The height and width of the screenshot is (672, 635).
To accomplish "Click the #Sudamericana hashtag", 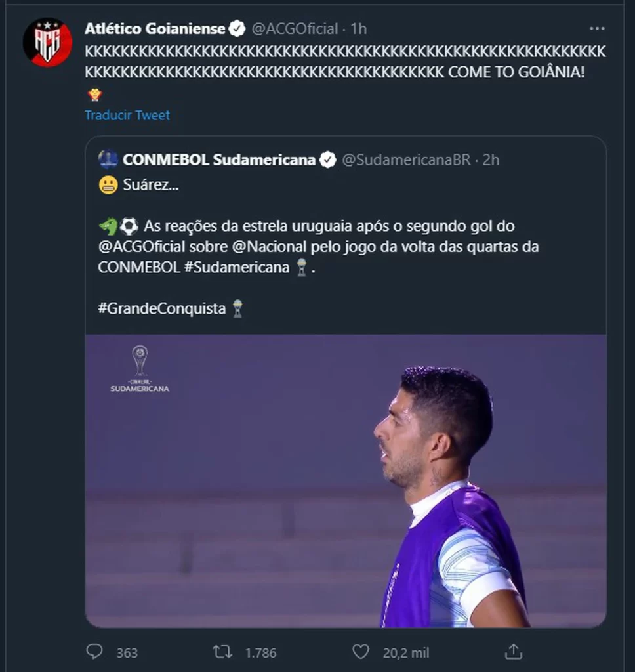I will [x=243, y=267].
